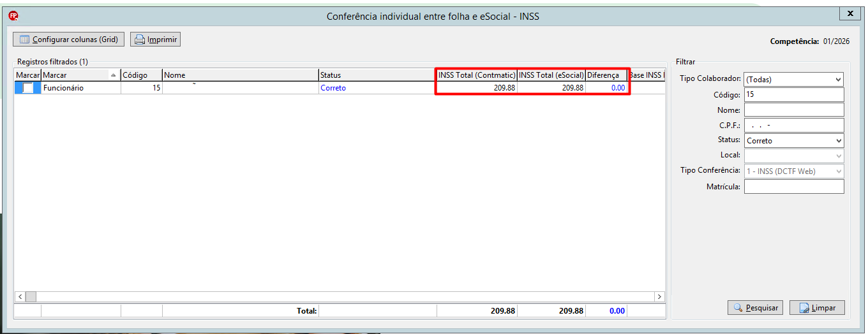Click the INSS Total (eSocial) column header
This screenshot has width=868, height=334.
(x=551, y=75)
